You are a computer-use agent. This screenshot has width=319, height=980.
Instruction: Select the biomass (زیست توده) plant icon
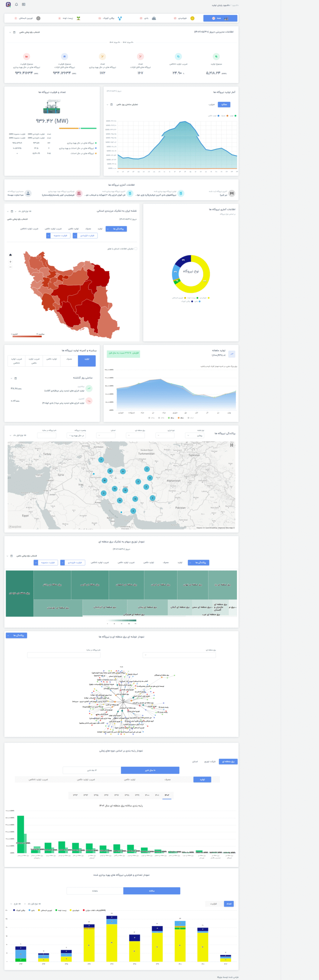tap(78, 18)
